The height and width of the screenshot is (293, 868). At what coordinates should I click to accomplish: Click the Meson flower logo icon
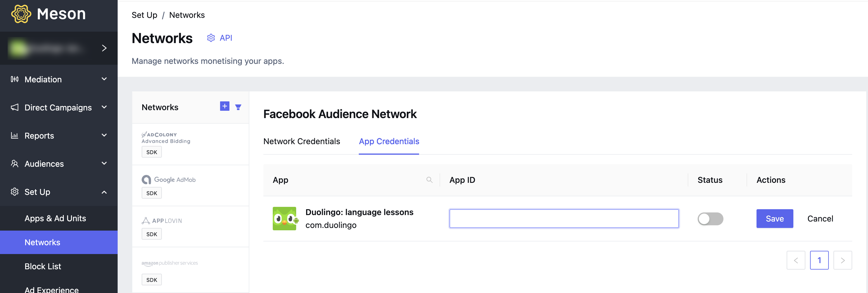pyautogui.click(x=21, y=14)
